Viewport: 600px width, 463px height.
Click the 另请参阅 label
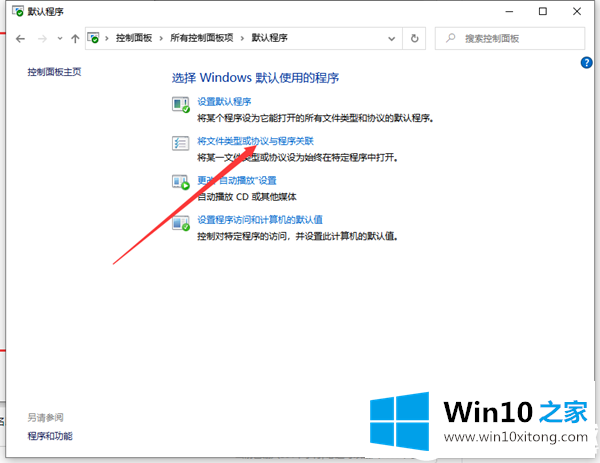pyautogui.click(x=46, y=417)
